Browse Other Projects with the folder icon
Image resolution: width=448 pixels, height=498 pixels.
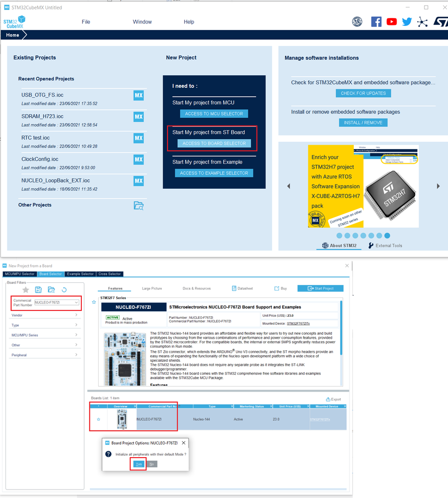[138, 206]
